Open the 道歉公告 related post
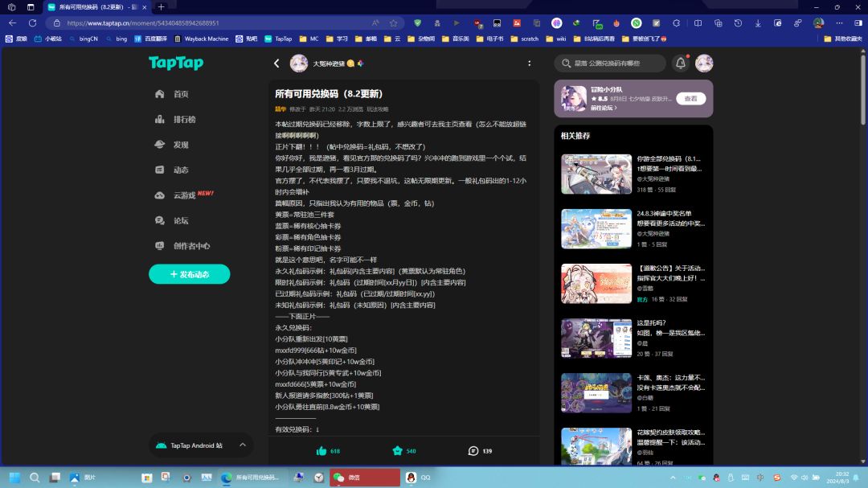 [634, 284]
